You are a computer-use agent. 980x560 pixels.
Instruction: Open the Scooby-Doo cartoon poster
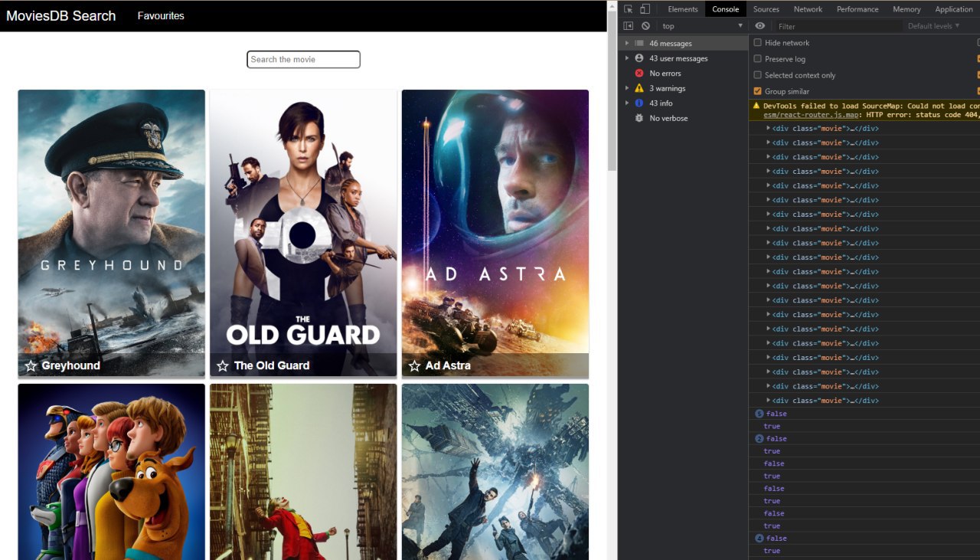(x=112, y=472)
